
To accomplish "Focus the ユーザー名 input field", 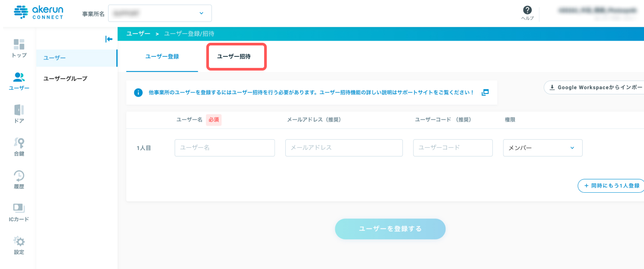I will [x=225, y=148].
